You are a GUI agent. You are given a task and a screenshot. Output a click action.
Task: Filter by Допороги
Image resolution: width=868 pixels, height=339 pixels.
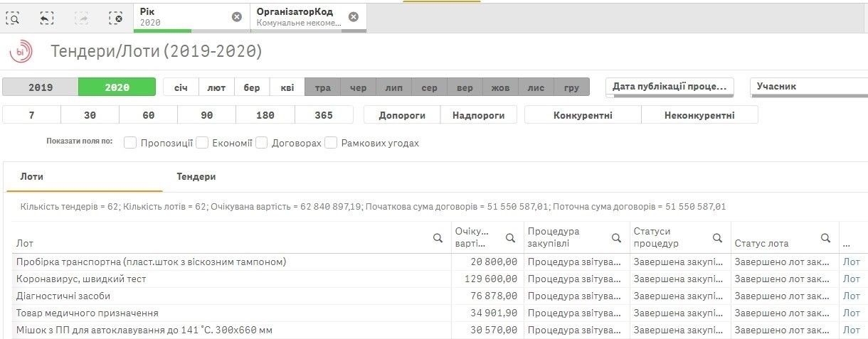pyautogui.click(x=402, y=115)
